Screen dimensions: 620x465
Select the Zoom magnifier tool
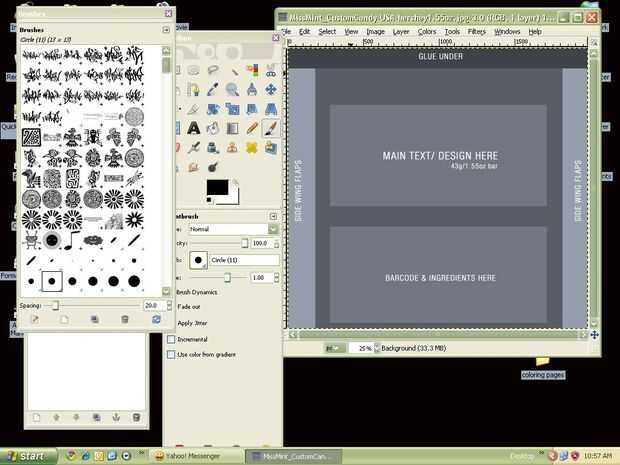tap(232, 90)
